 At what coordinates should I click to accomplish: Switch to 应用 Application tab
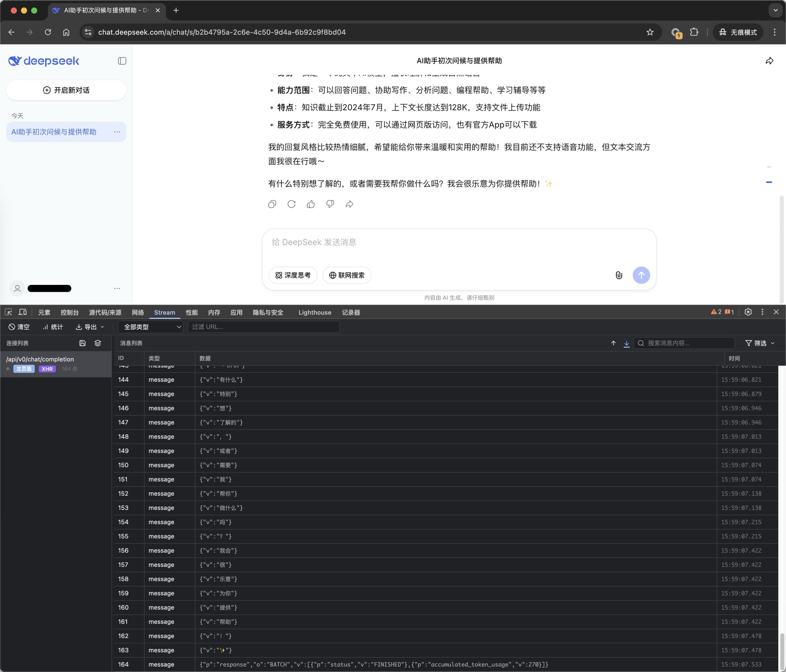coord(237,312)
